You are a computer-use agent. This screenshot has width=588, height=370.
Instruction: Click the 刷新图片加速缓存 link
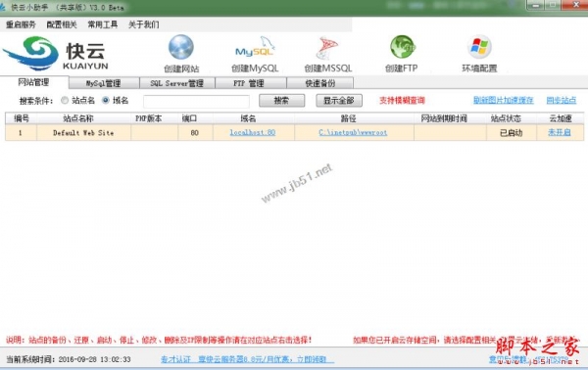(504, 100)
